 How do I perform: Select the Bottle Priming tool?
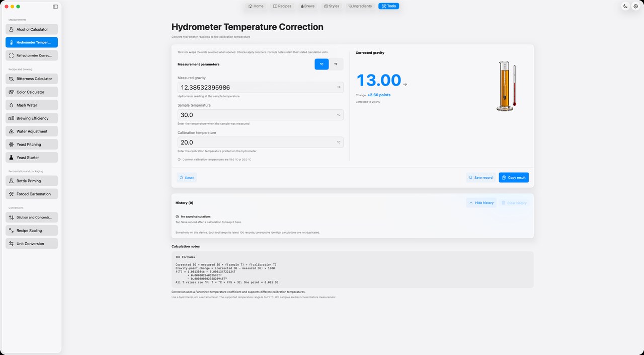[32, 180]
